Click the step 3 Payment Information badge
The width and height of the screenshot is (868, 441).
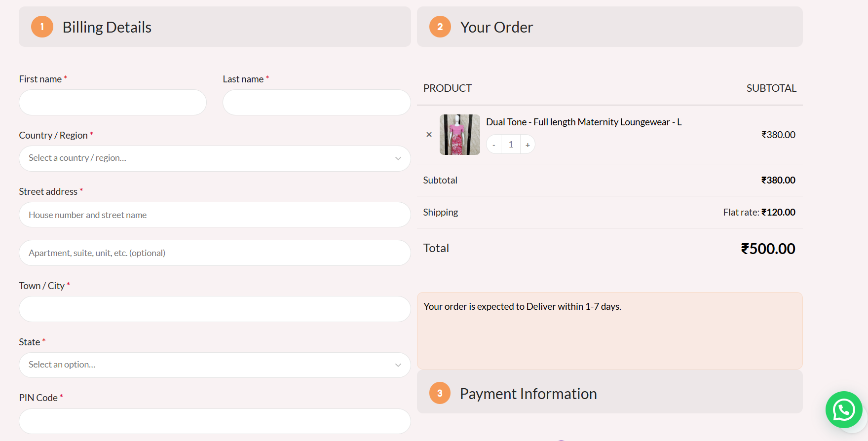click(440, 393)
